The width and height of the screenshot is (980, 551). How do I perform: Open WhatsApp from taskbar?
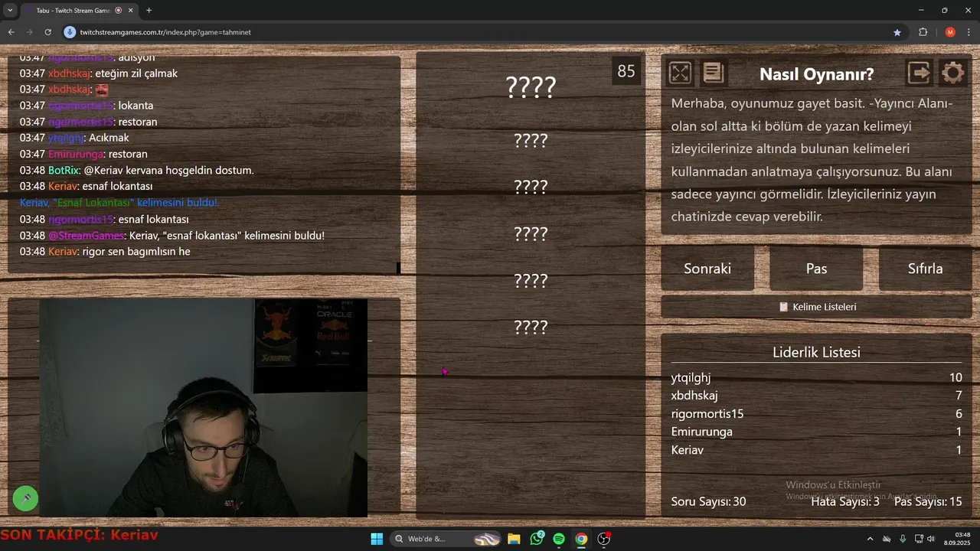click(537, 539)
